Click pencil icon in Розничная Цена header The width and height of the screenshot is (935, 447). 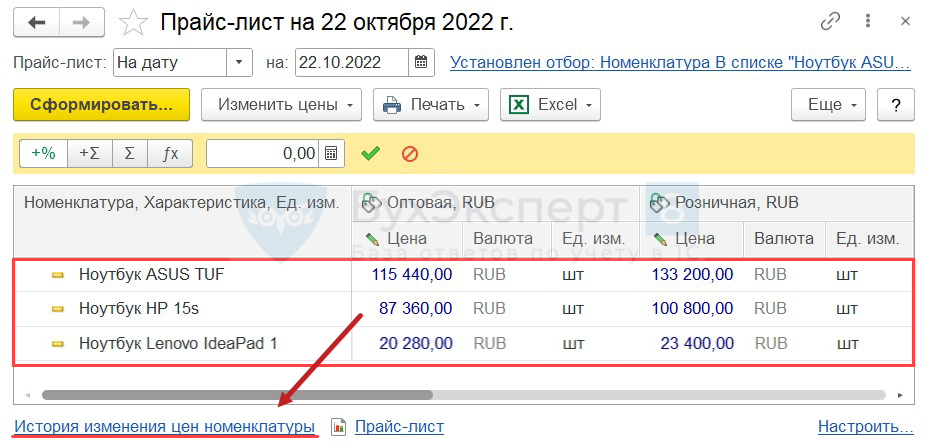[x=660, y=239]
